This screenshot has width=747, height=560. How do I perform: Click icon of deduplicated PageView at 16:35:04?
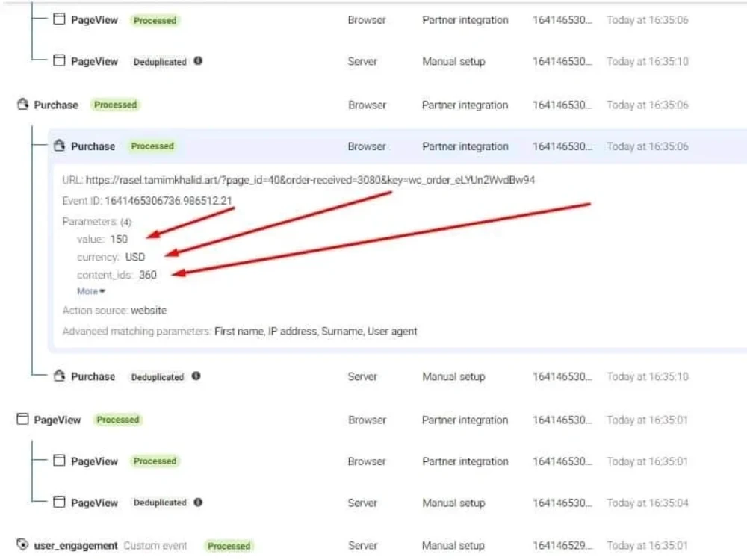(x=59, y=502)
